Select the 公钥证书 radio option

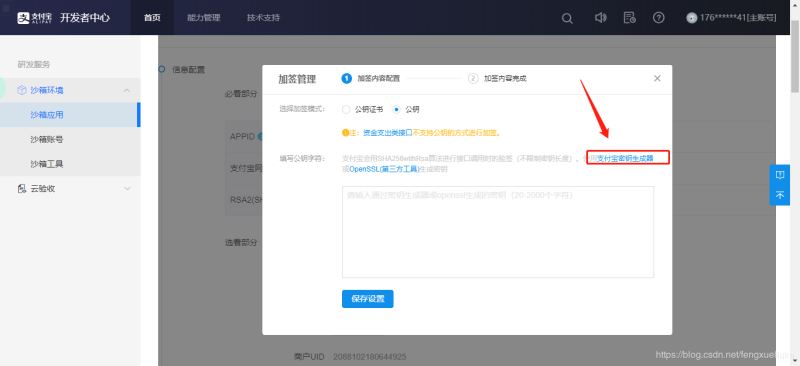pyautogui.click(x=346, y=109)
